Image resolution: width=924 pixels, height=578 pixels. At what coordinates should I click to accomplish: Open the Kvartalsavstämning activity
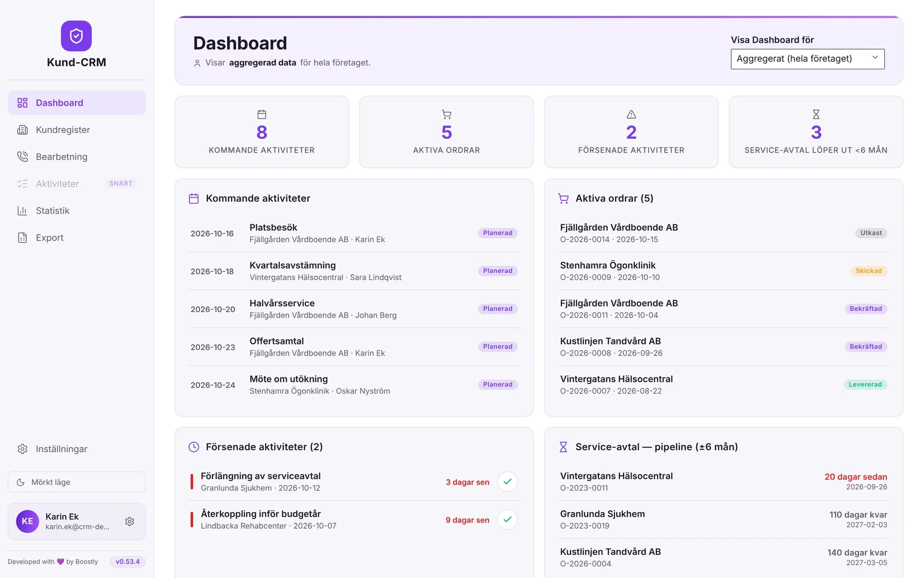pos(354,271)
